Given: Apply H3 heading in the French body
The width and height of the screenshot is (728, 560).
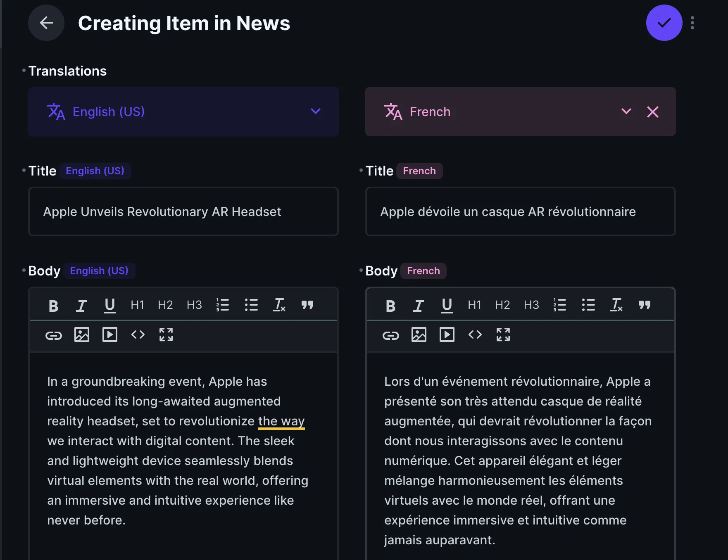Looking at the screenshot, I should (x=531, y=305).
